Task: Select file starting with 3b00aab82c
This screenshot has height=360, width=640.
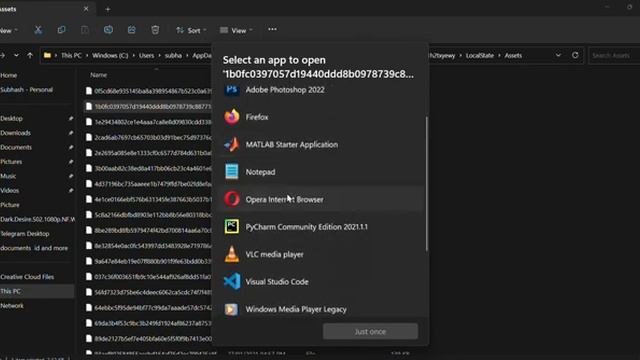Action: (148, 168)
